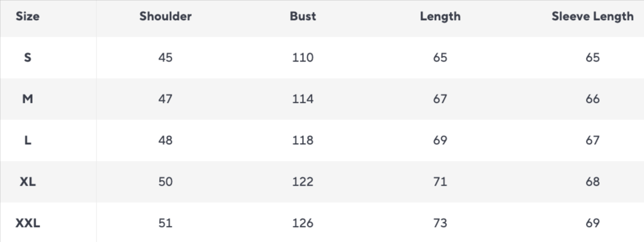Select the L size row label
Screen dimensions: 644x242
tap(28, 140)
